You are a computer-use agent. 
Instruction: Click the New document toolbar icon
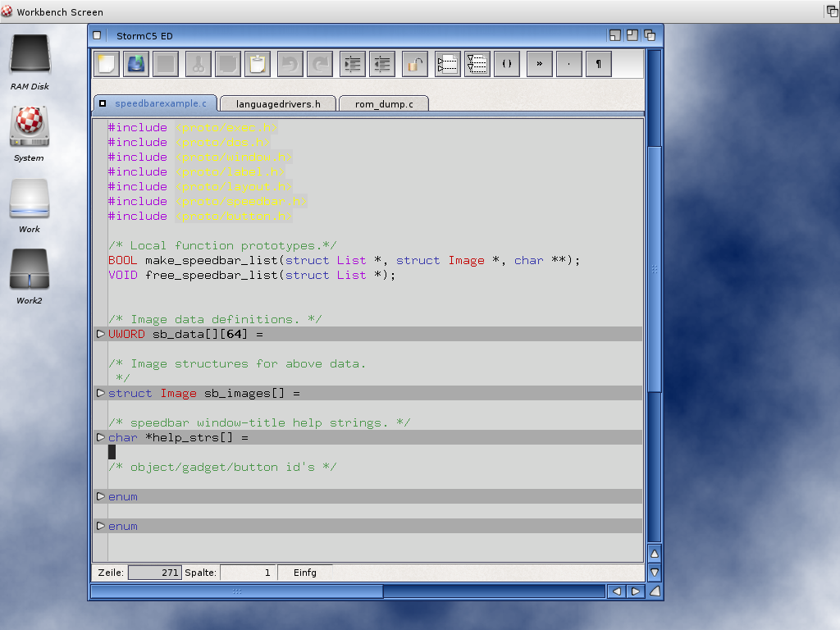(x=107, y=64)
